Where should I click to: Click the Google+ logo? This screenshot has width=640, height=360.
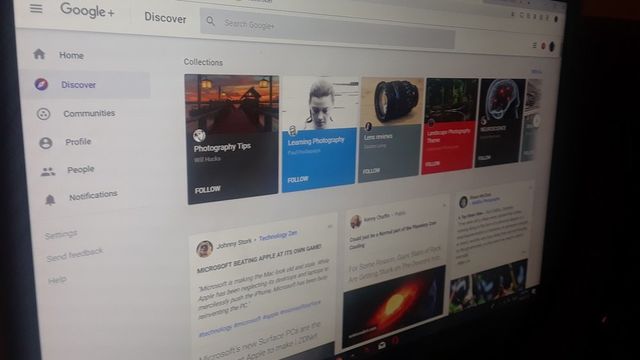tap(87, 11)
